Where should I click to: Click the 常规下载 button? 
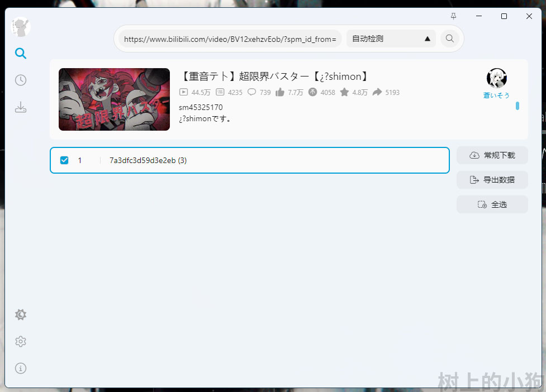492,155
